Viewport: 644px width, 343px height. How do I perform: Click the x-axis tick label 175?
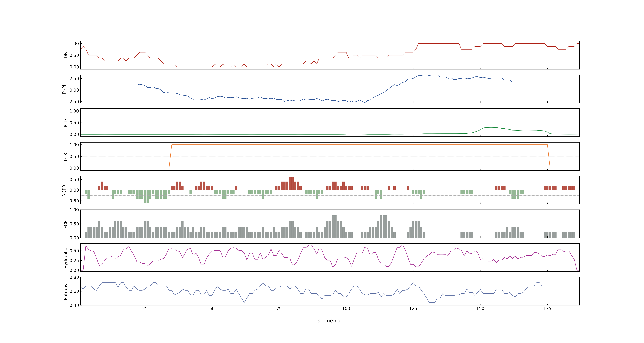point(547,309)
